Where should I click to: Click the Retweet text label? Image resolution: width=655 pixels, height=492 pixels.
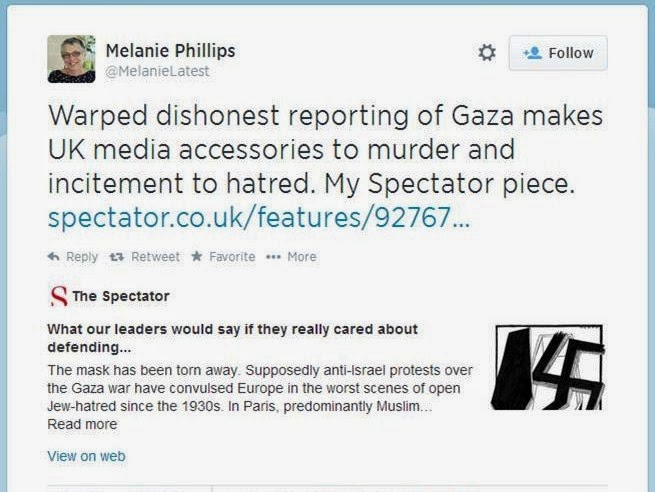pyautogui.click(x=155, y=257)
